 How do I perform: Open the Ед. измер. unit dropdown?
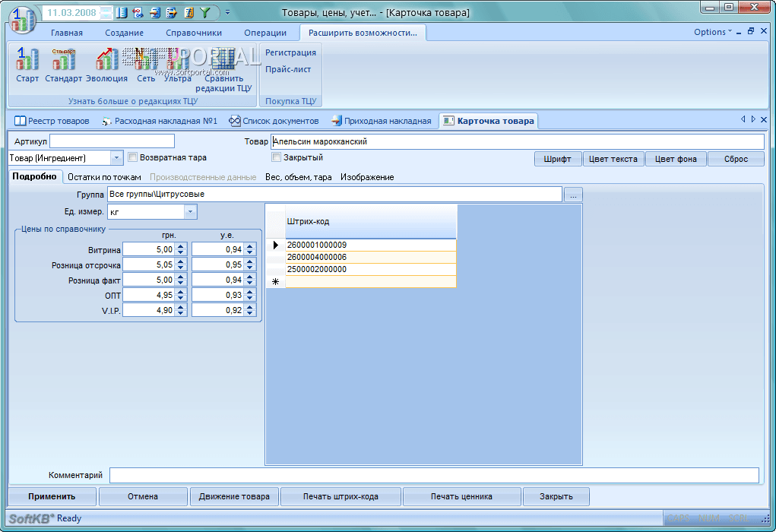click(191, 212)
